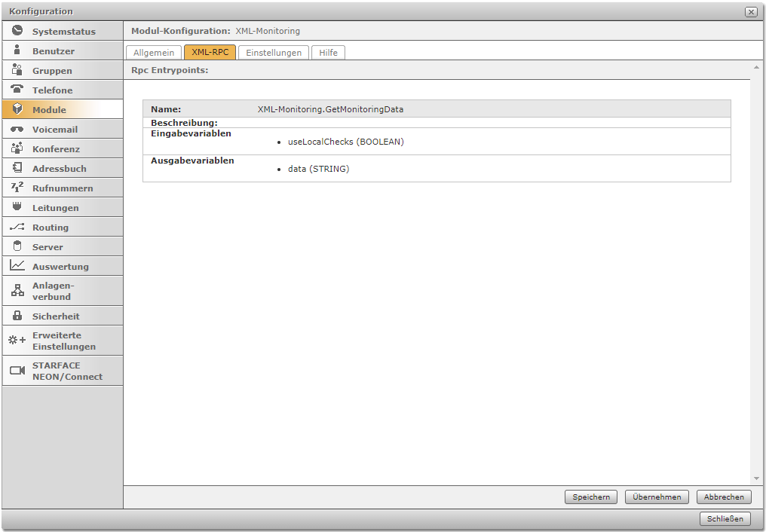Click the Auswertung chart icon
This screenshot has width=766, height=532.
(x=17, y=266)
